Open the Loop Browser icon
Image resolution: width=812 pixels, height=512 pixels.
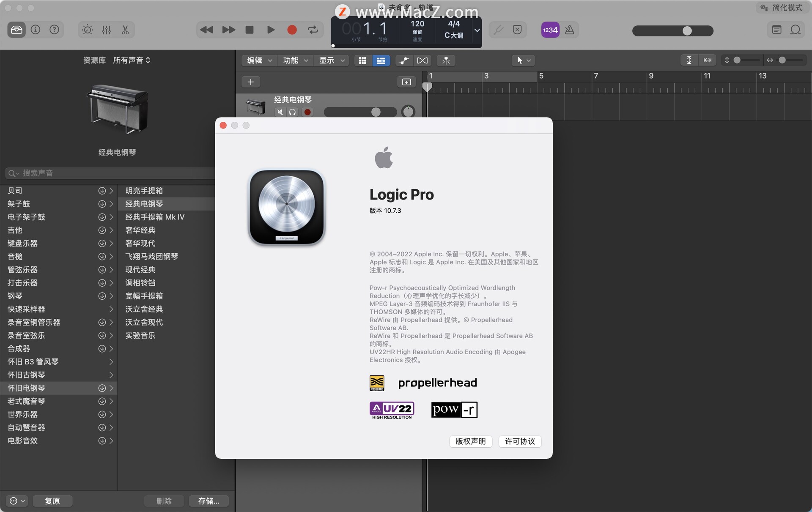[x=796, y=30]
